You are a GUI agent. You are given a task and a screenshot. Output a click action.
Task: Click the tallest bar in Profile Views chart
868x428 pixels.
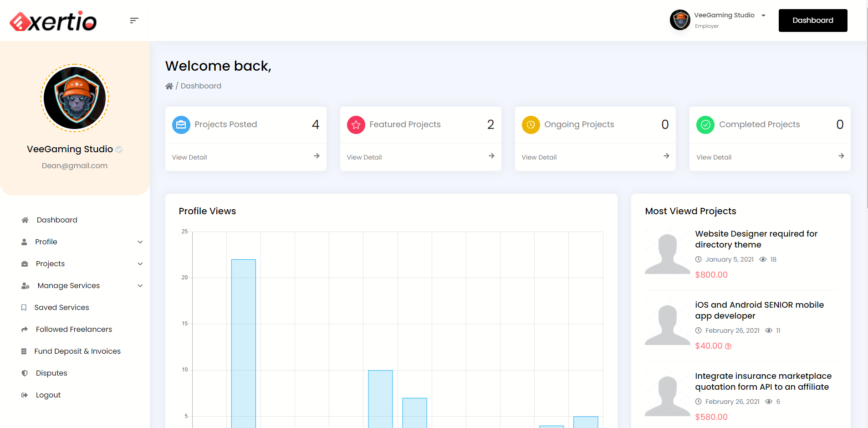coord(244,342)
